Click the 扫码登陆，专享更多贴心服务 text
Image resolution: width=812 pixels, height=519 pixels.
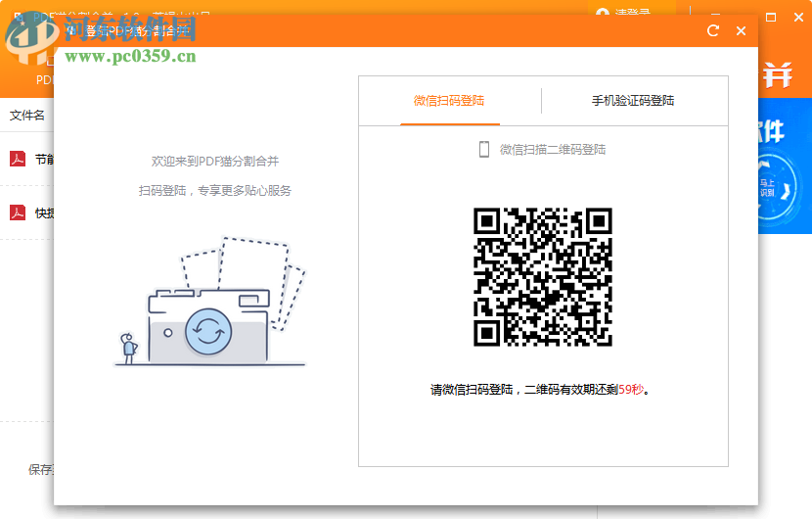pos(215,191)
